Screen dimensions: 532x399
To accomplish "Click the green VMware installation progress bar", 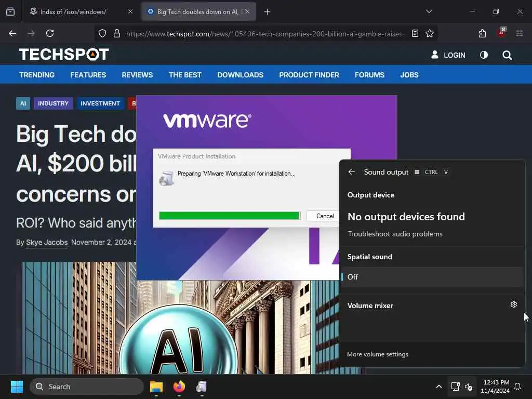I will 230,216.
